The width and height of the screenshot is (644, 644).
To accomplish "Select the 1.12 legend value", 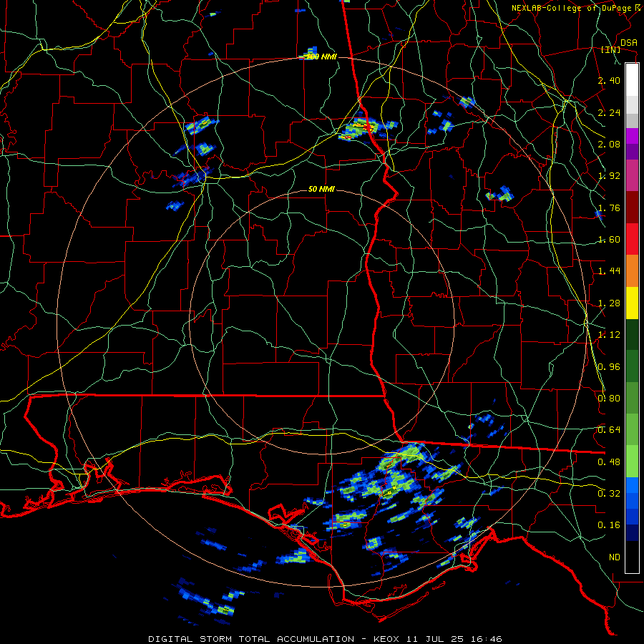I will point(609,335).
